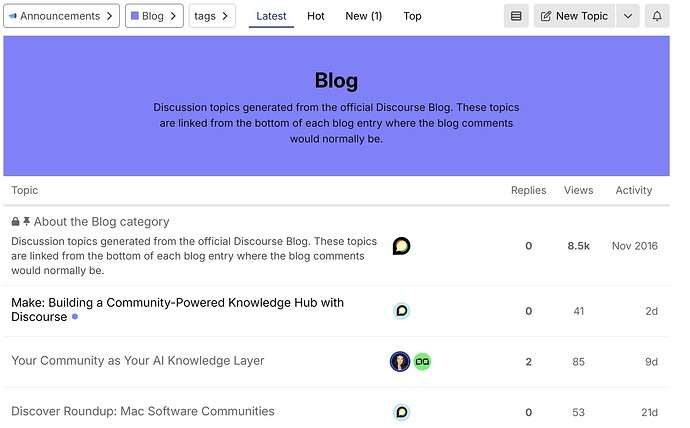Click the 53 views count
The height and width of the screenshot is (428, 690).
pos(579,412)
